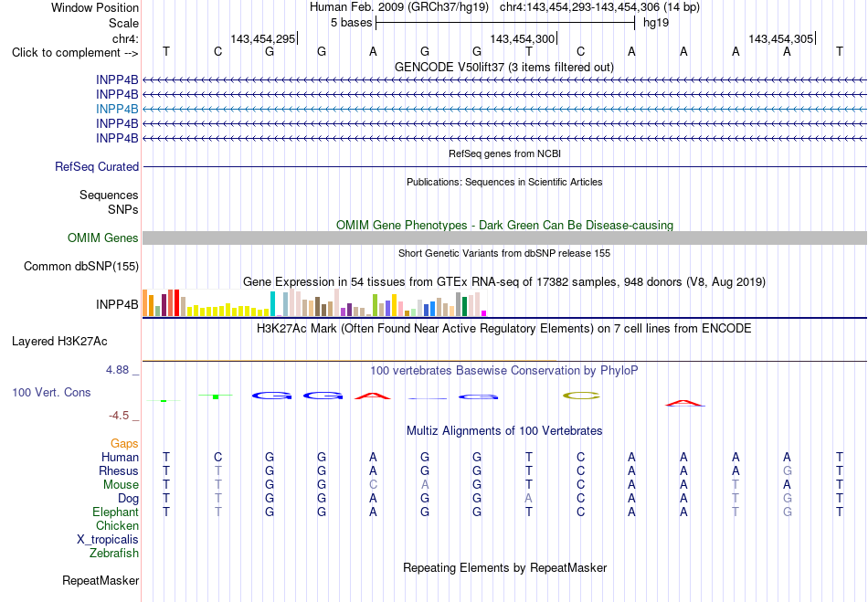Click the 'Common dbSNP(155)' track label
This screenshot has width=868, height=602.
tap(81, 266)
